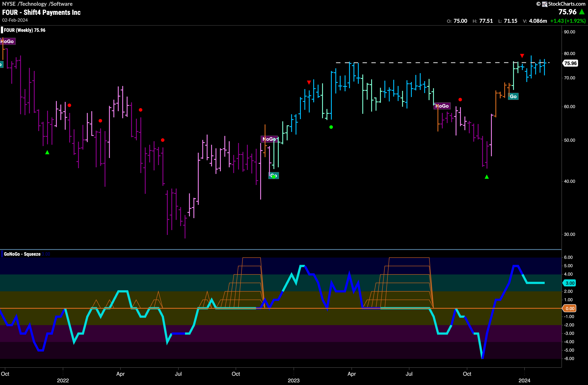Click the 90.00 price axis label

point(569,32)
